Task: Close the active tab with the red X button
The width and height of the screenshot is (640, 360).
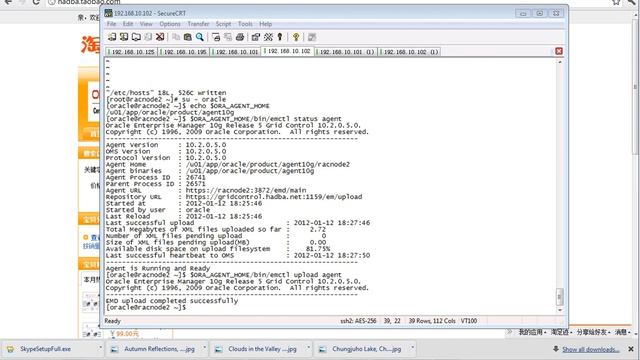Action: (x=559, y=51)
